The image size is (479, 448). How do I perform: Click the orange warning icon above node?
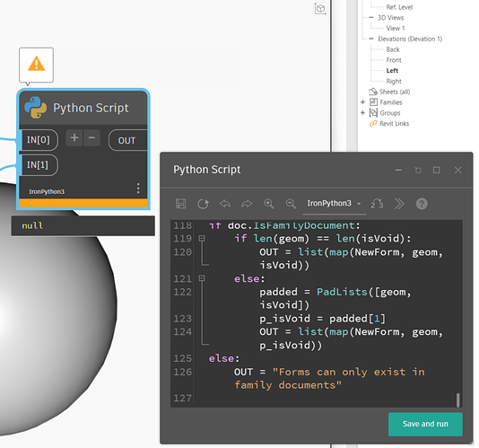tap(37, 64)
